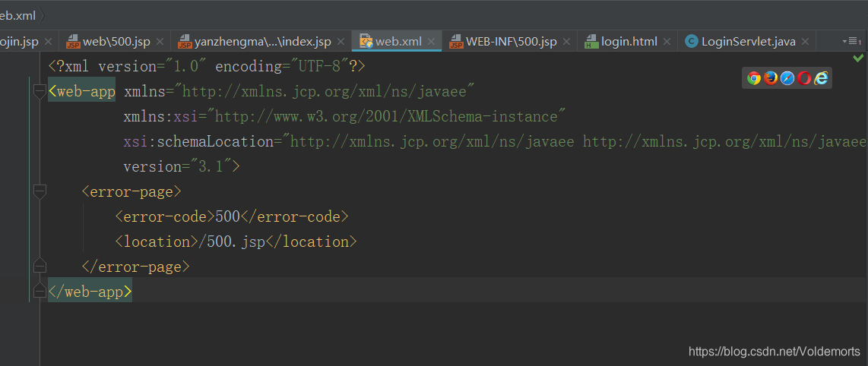Open page in Firefox browser
Image resolution: width=868 pixels, height=366 pixels.
coord(771,78)
